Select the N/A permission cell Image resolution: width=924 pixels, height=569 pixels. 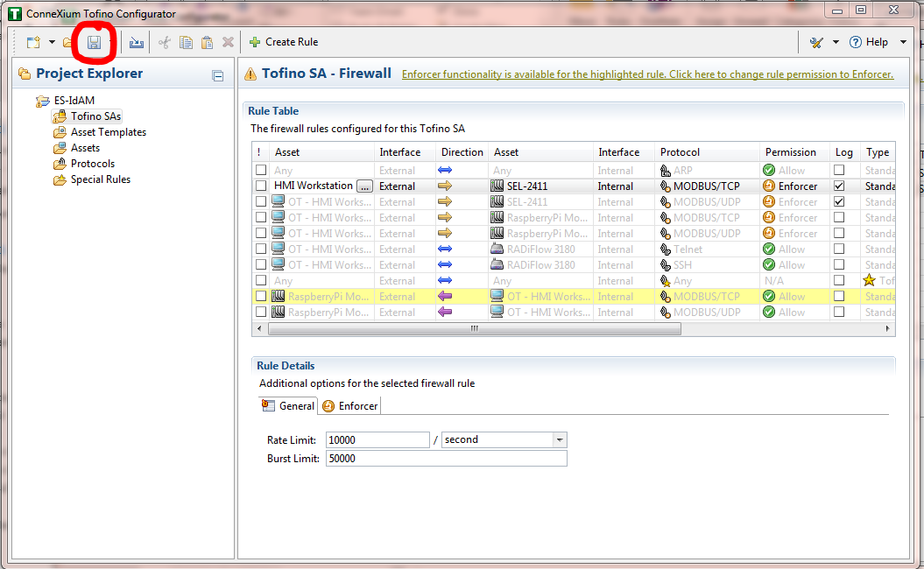[795, 281]
